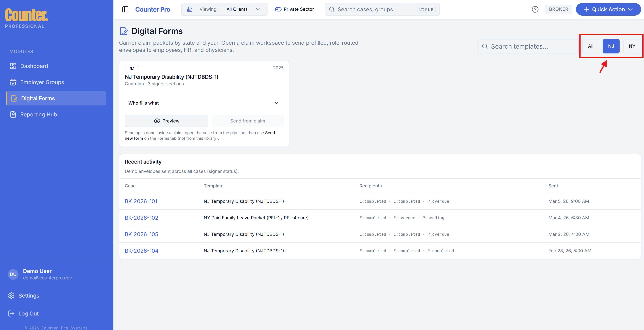Open the Dashboard module icon

(x=13, y=66)
